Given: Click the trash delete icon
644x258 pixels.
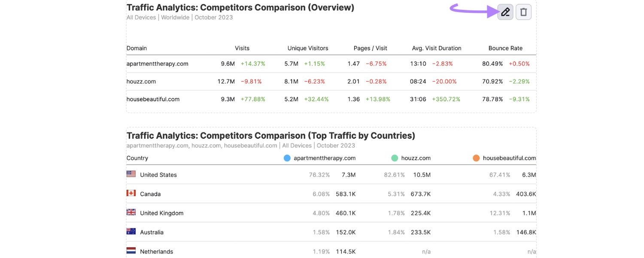Looking at the screenshot, I should 523,12.
